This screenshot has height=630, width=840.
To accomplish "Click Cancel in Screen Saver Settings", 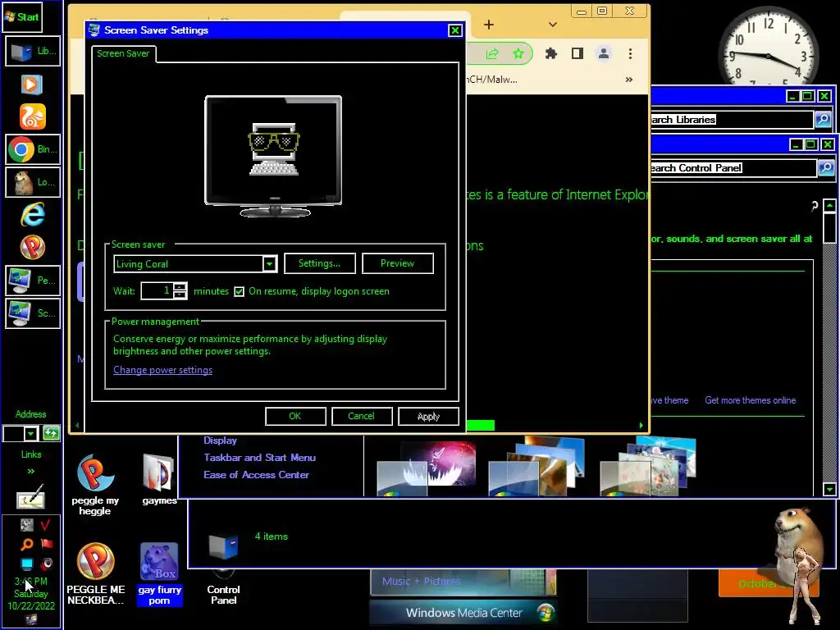I will coord(362,416).
